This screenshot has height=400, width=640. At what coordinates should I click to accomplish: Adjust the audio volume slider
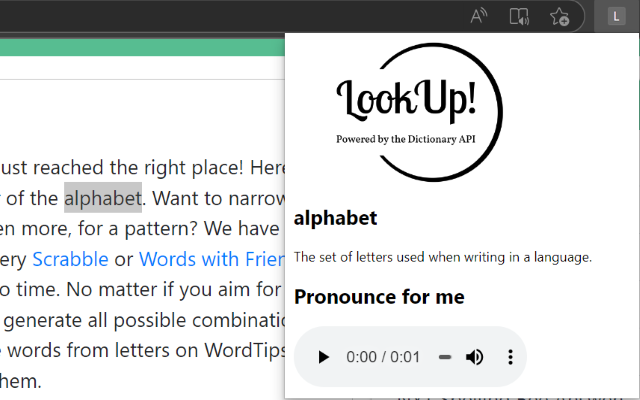point(445,357)
